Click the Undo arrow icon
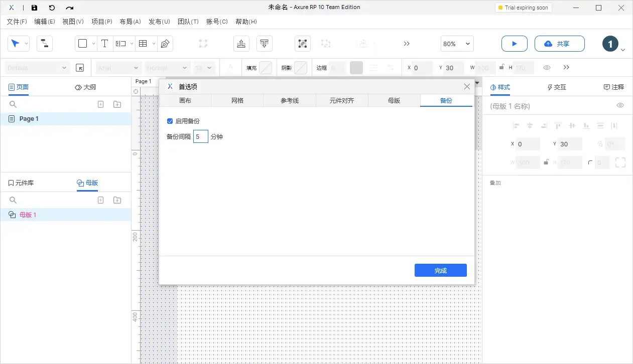633x364 pixels. (x=52, y=8)
